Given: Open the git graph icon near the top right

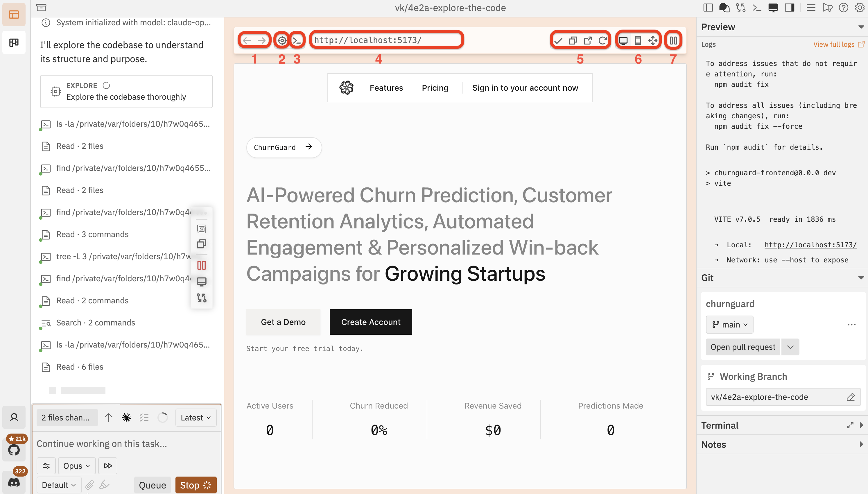Looking at the screenshot, I should coord(741,8).
